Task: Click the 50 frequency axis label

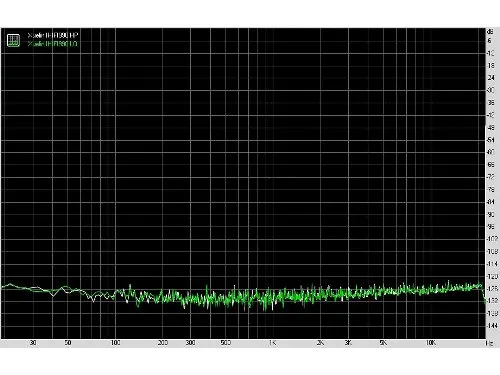Action: [x=68, y=343]
